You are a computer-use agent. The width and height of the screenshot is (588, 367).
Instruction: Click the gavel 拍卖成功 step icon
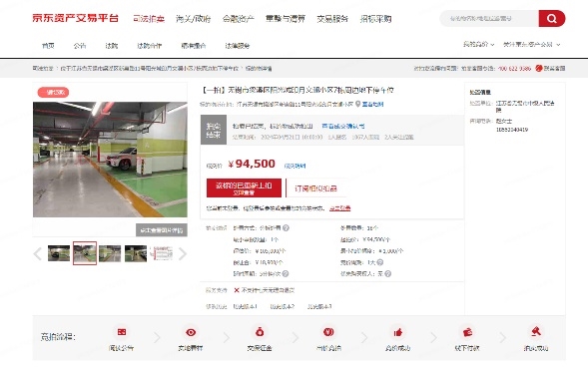(536, 331)
